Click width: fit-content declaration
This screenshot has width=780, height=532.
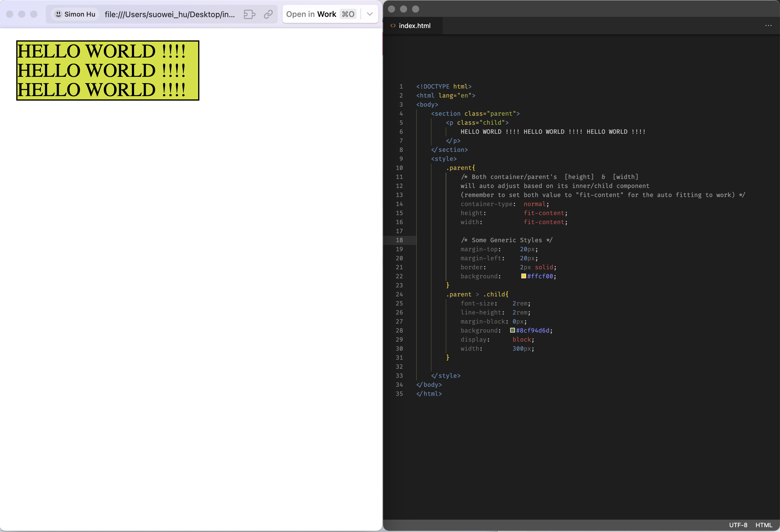tap(514, 222)
